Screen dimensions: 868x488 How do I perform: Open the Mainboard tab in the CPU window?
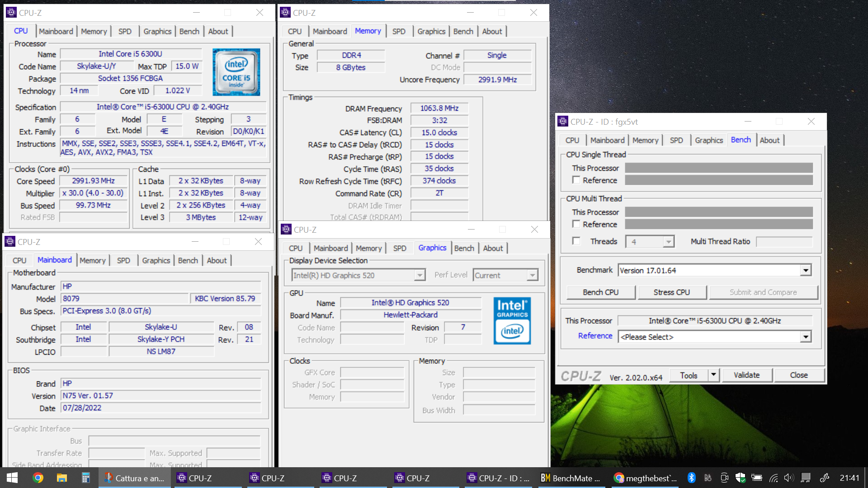click(56, 31)
